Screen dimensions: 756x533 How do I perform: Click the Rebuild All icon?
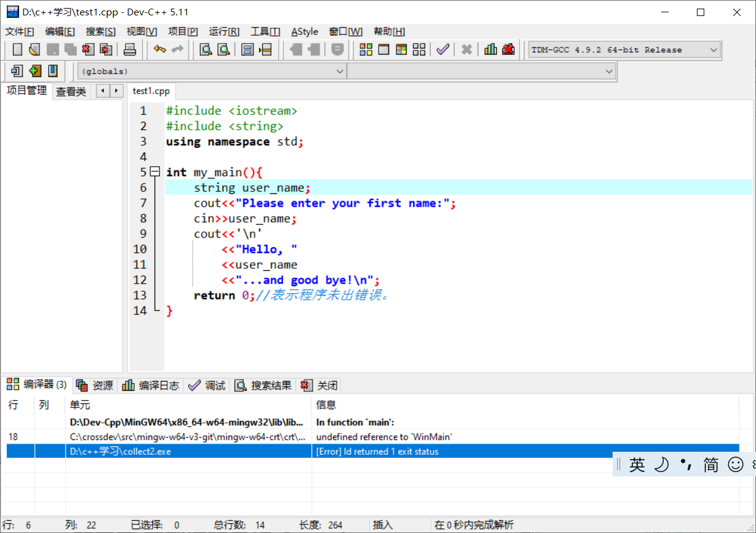(x=419, y=50)
